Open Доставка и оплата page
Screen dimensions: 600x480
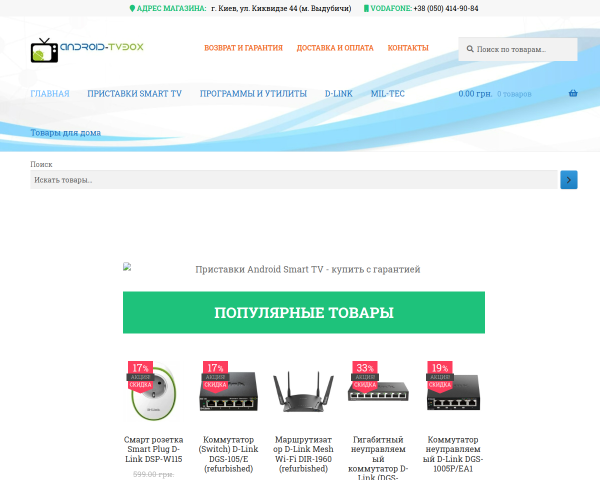(x=335, y=48)
